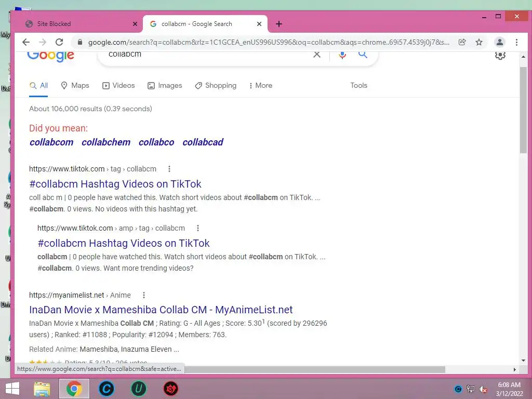The width and height of the screenshot is (532, 399).
Task: Open the Chrome profile avatar
Action: 499,42
